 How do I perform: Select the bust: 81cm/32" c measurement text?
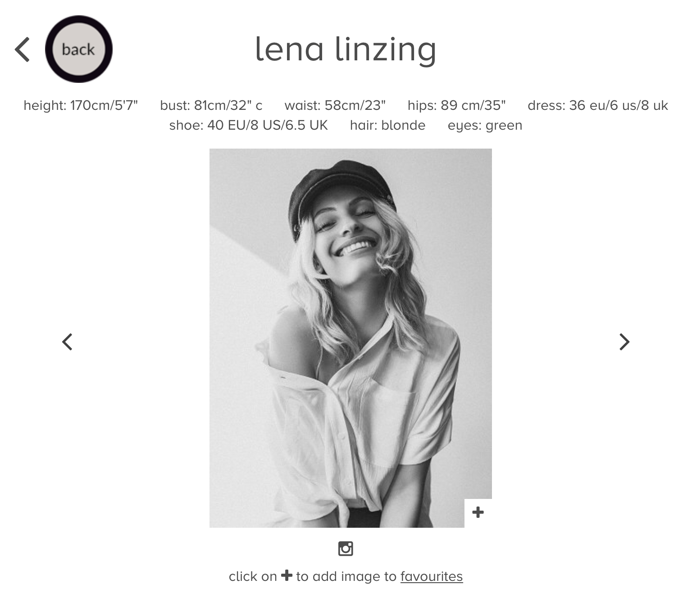click(211, 105)
